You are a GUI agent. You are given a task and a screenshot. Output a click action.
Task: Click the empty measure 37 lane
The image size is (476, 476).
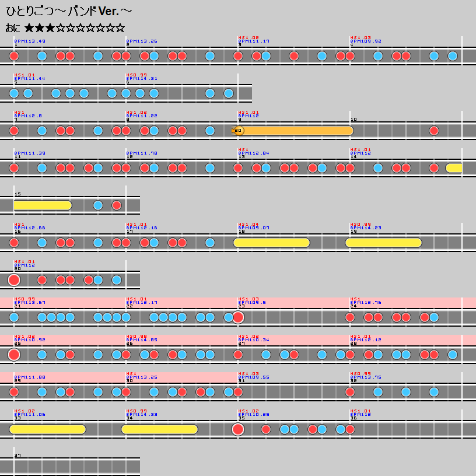point(76,467)
